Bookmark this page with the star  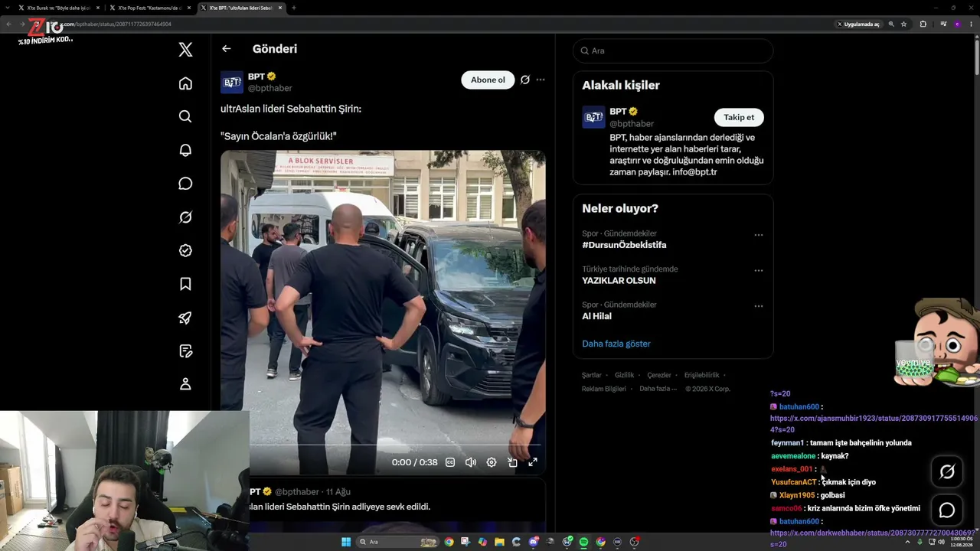(904, 24)
